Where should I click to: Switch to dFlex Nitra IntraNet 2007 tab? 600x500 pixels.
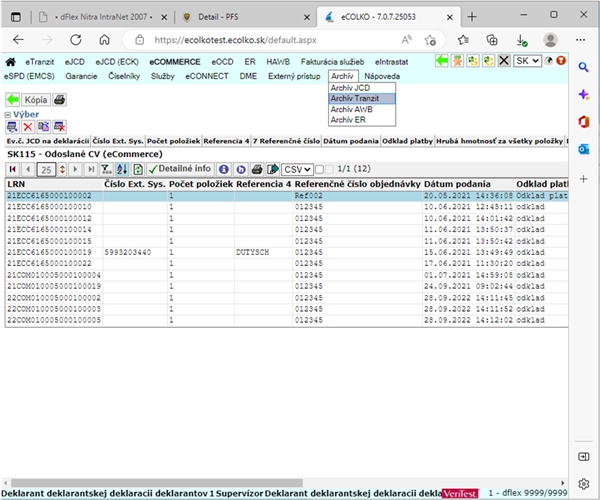click(x=104, y=17)
